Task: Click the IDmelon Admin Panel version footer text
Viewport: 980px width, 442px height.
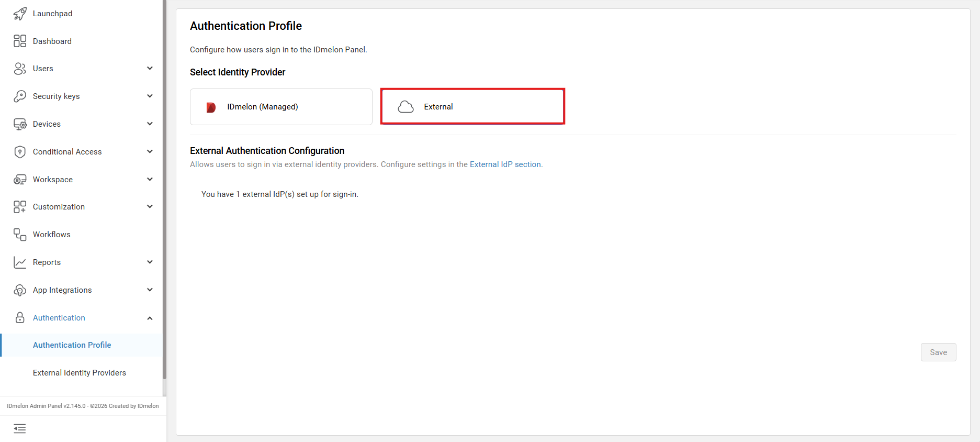Action: point(83,406)
